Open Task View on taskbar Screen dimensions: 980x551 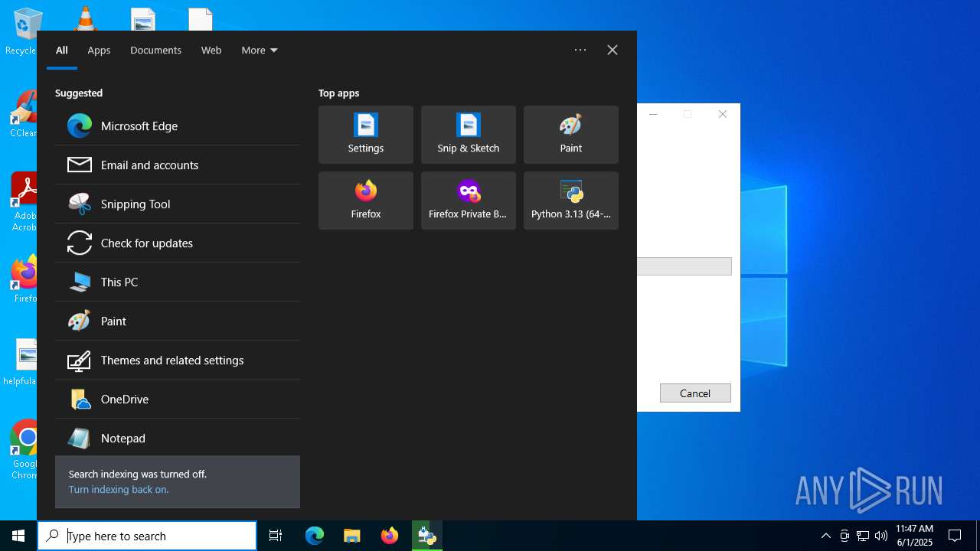276,536
